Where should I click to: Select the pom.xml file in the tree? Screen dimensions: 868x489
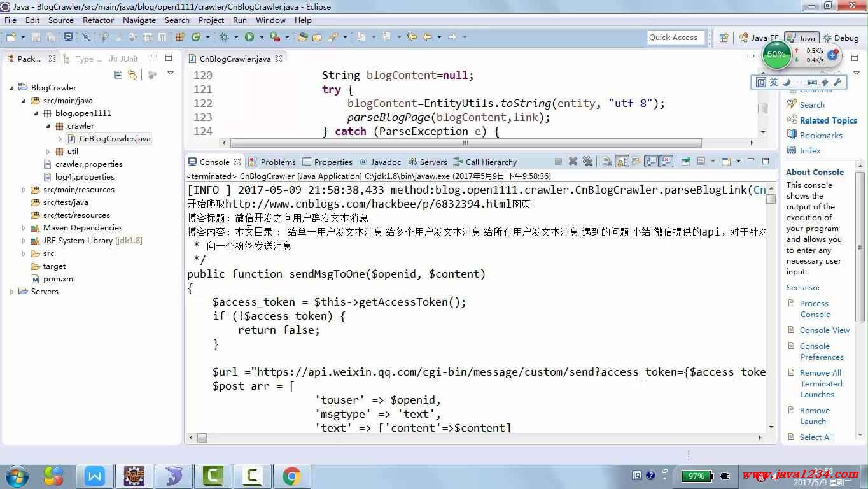pyautogui.click(x=53, y=279)
